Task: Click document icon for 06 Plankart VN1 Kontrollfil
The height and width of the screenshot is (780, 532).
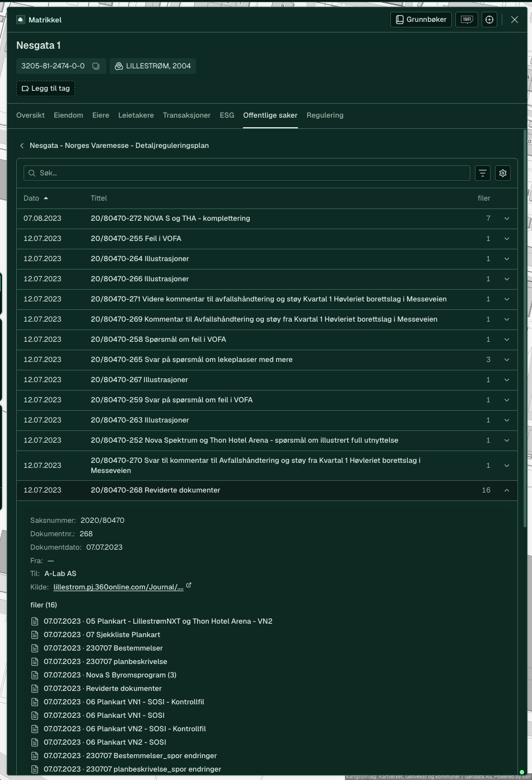Action: [x=35, y=702]
